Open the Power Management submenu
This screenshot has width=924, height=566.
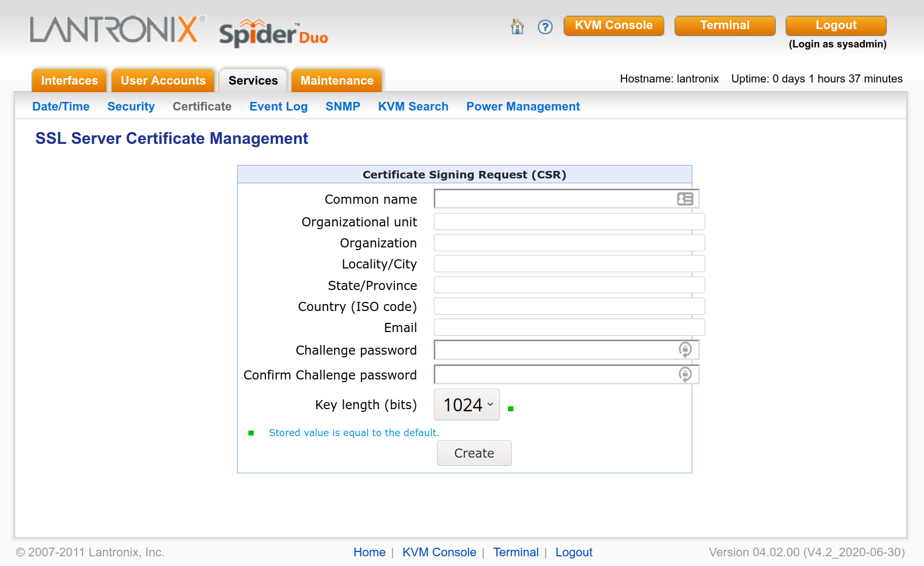tap(523, 107)
